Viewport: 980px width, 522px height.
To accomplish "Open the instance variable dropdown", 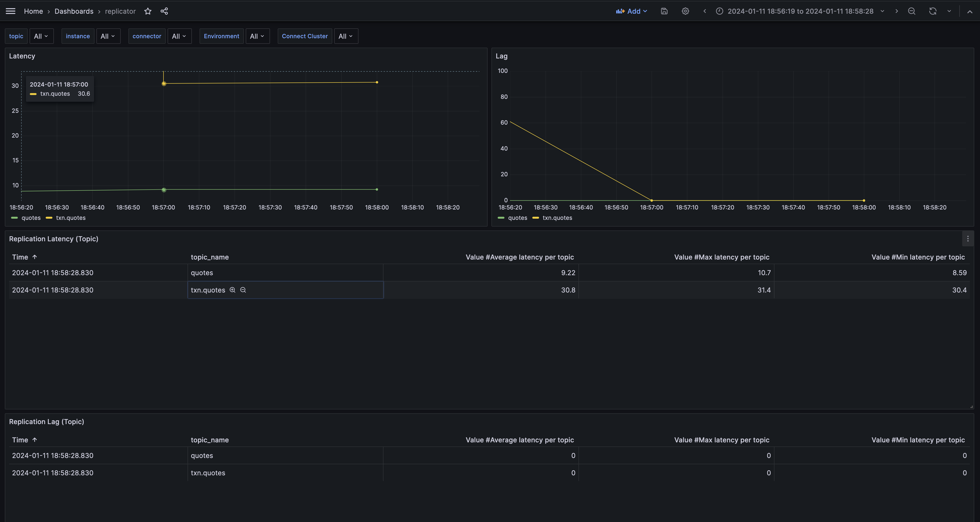I will (x=108, y=36).
